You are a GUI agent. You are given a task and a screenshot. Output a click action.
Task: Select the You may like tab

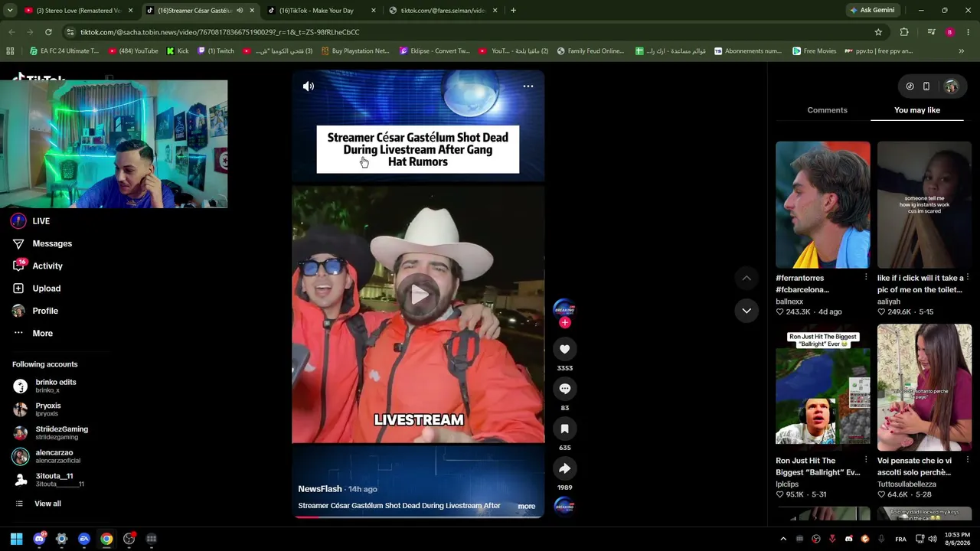917,110
